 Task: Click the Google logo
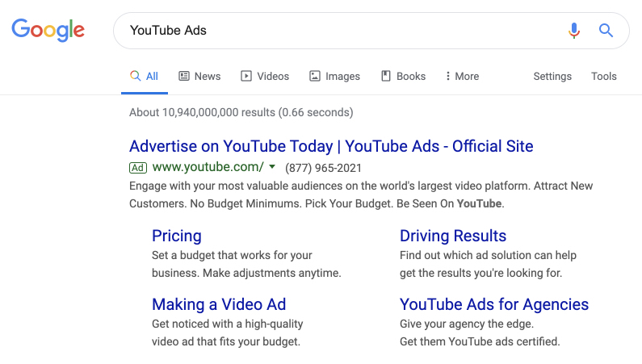pyautogui.click(x=48, y=30)
